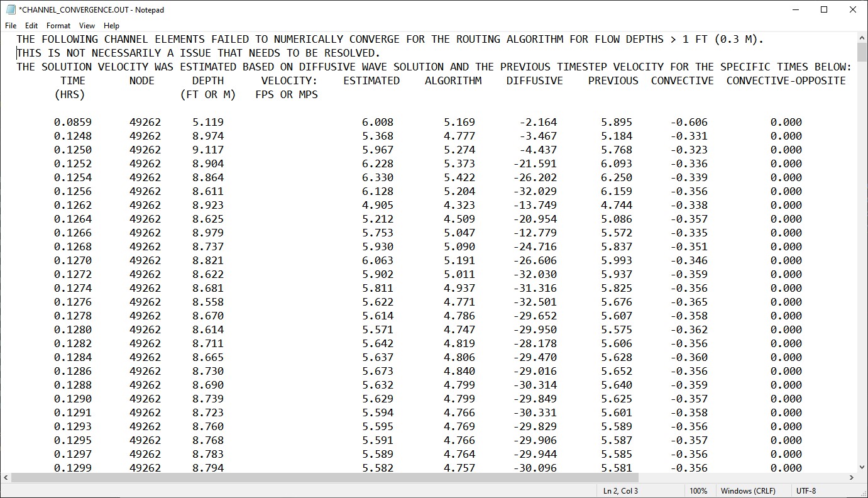Minimize the Notepad window

pos(795,9)
